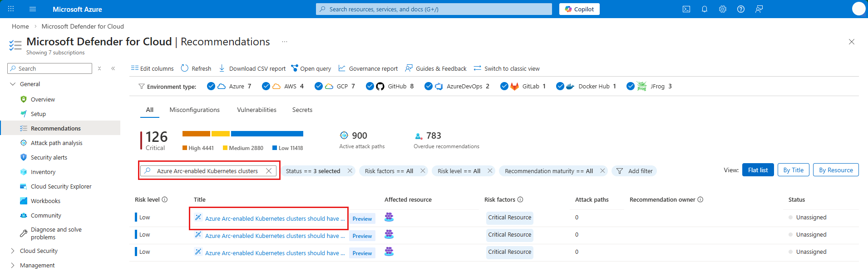Select the Misconfigurations tab
This screenshot has width=868, height=276.
tap(195, 110)
